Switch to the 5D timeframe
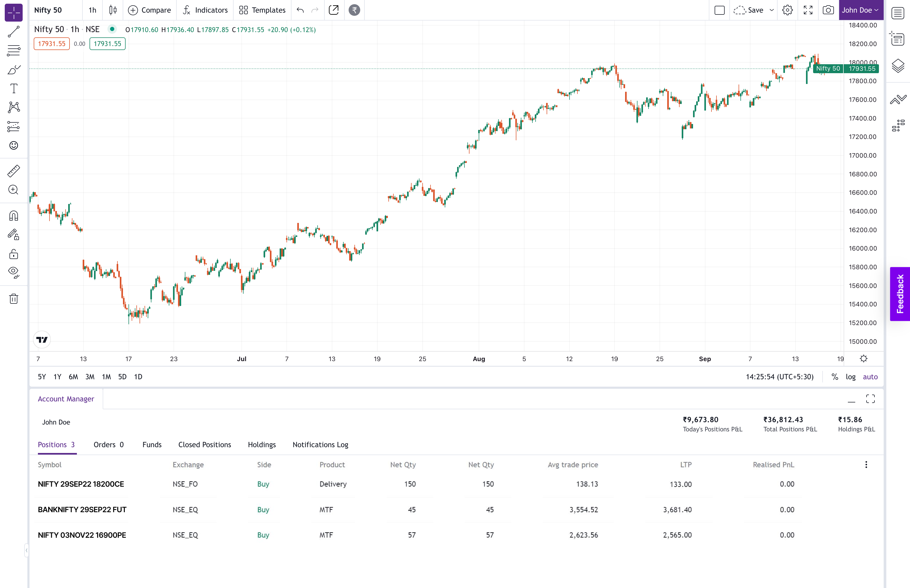Viewport: 910px width, 588px height. tap(121, 377)
